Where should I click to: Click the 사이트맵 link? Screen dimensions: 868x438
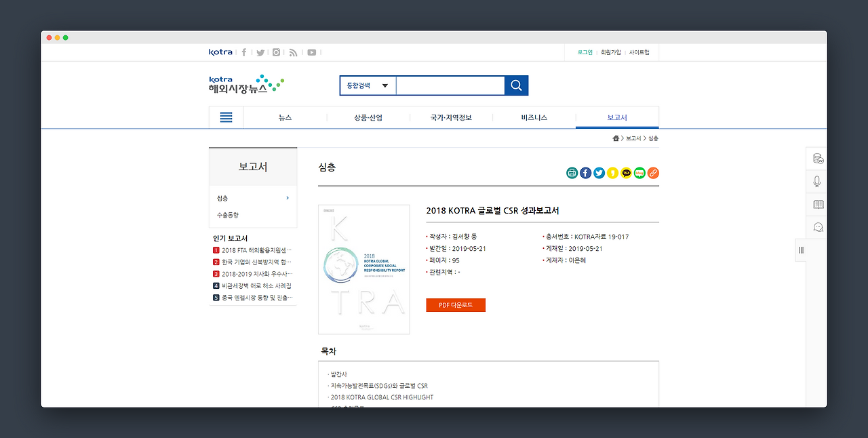point(639,52)
